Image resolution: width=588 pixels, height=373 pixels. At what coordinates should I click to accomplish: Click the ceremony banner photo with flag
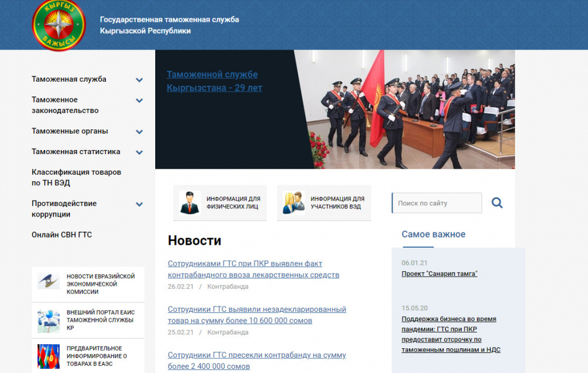coord(412,109)
